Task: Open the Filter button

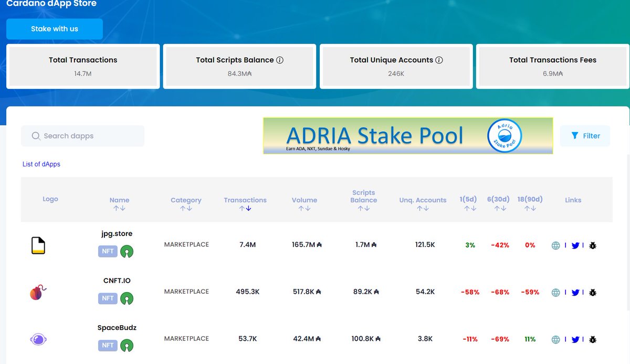Action: [x=585, y=136]
